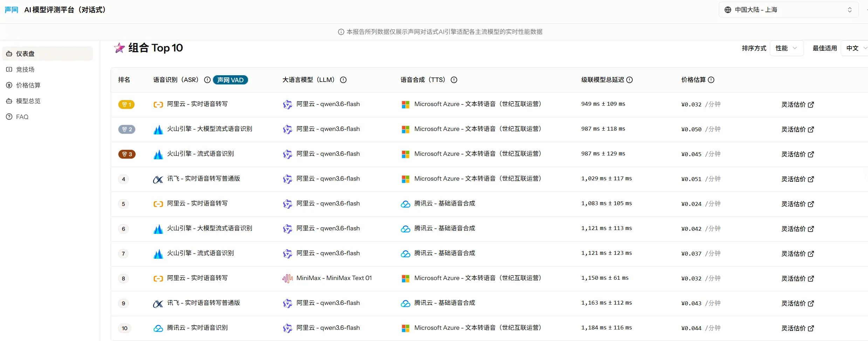Open 灵活估价 link in rank 6 row
The width and height of the screenshot is (868, 341).
pos(798,229)
